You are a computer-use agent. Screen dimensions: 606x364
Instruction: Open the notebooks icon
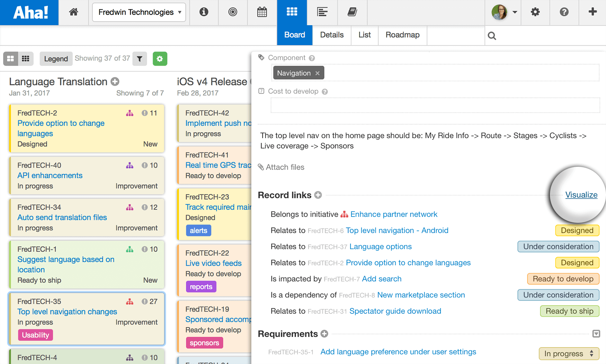click(x=352, y=12)
